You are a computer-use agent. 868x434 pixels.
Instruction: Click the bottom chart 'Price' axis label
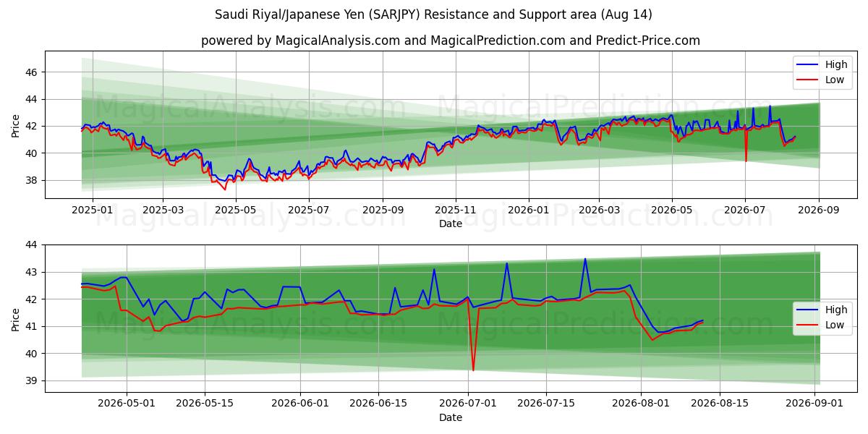tap(16, 318)
